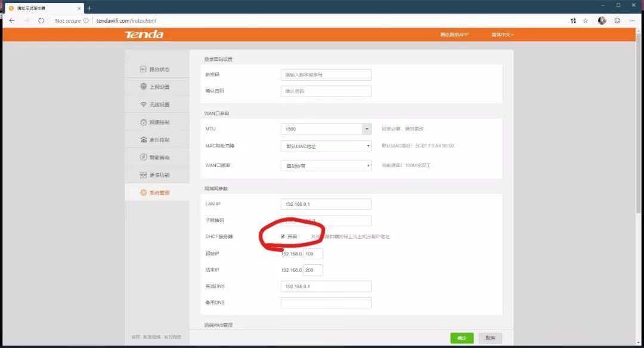This screenshot has width=644, height=348.
Task: Click the 子网掩码 subnet mask field
Action: [326, 220]
